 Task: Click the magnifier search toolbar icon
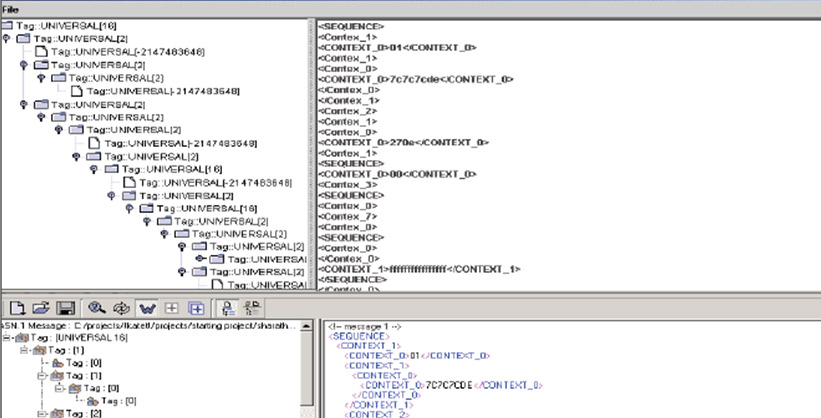click(98, 309)
